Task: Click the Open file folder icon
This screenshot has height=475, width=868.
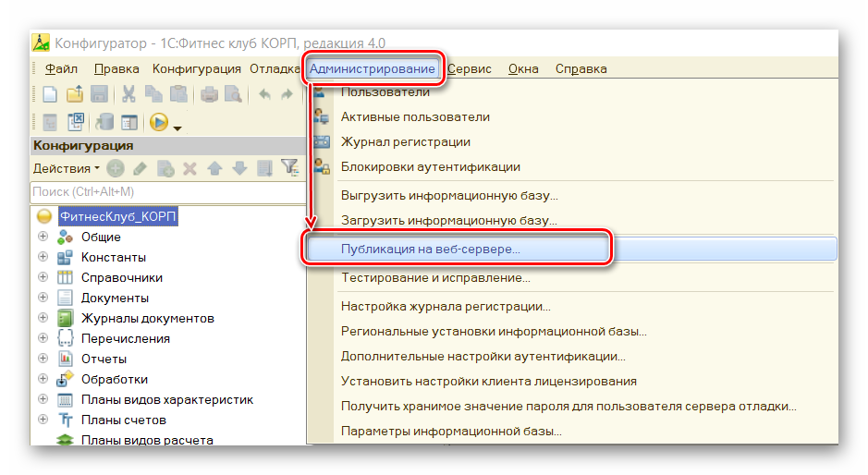Action: 75,94
